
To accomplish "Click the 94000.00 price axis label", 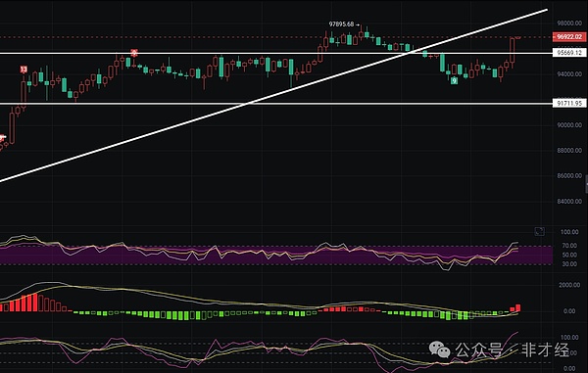I will coord(569,74).
